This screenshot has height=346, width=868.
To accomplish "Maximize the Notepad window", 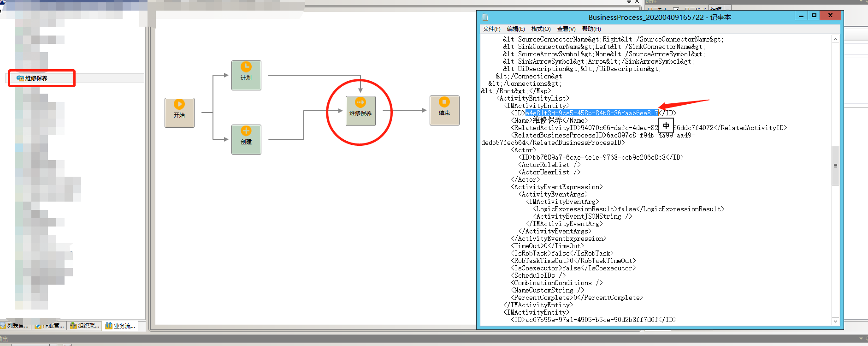I will pos(814,16).
